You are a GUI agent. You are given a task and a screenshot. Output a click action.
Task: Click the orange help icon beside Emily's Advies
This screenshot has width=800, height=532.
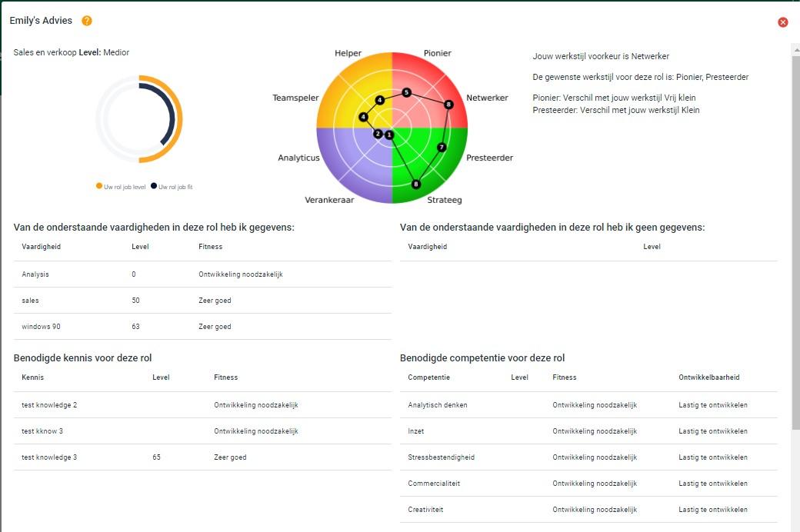(x=87, y=21)
